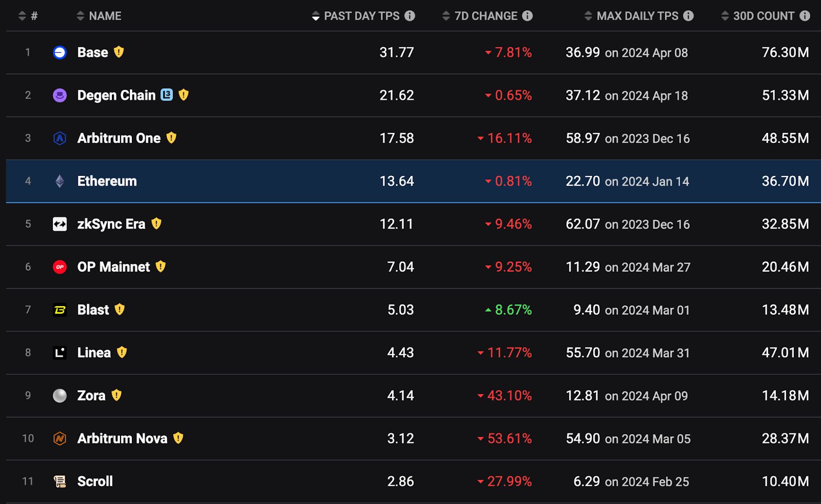
Task: Click Base's 76.30M thirty-day count
Action: 786,52
